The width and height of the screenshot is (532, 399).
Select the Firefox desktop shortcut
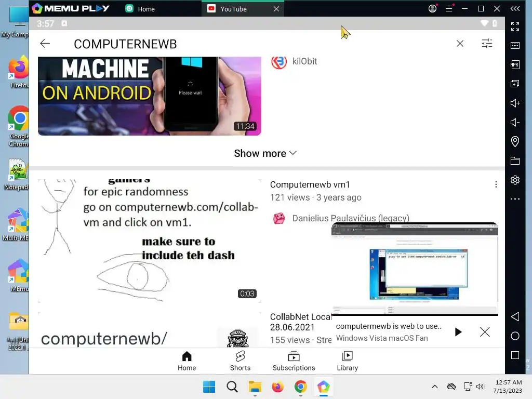point(18,72)
